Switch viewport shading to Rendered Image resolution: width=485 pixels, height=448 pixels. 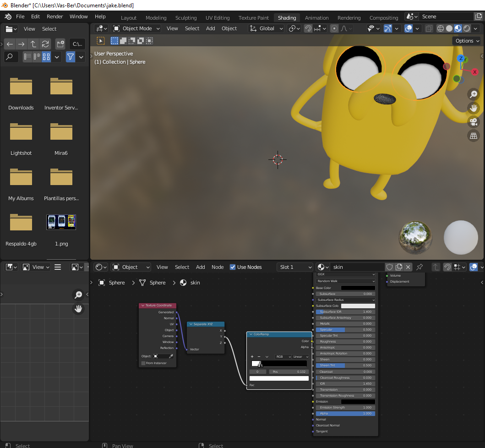(x=467, y=29)
